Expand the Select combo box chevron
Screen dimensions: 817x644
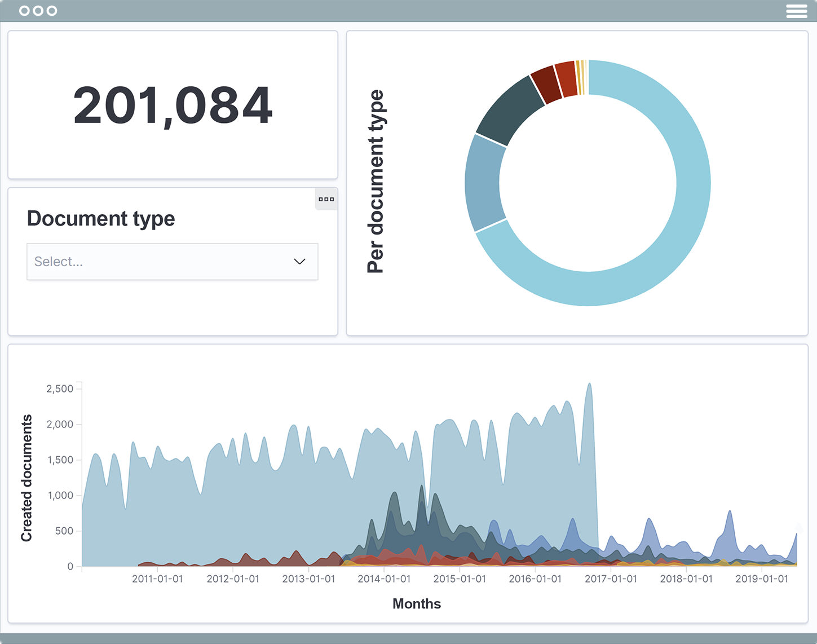point(299,262)
